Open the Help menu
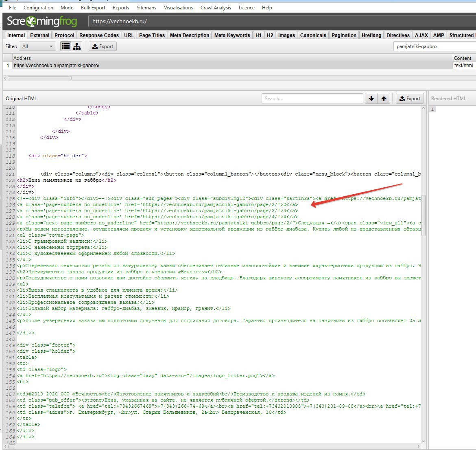476x450 pixels. click(267, 8)
